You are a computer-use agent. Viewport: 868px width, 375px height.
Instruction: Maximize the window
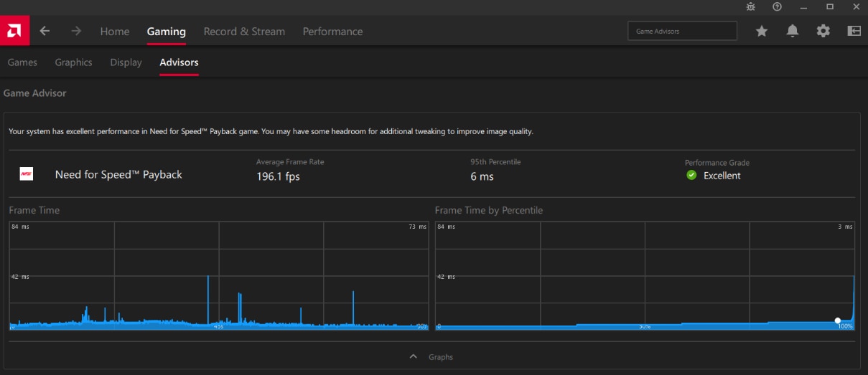coord(829,6)
